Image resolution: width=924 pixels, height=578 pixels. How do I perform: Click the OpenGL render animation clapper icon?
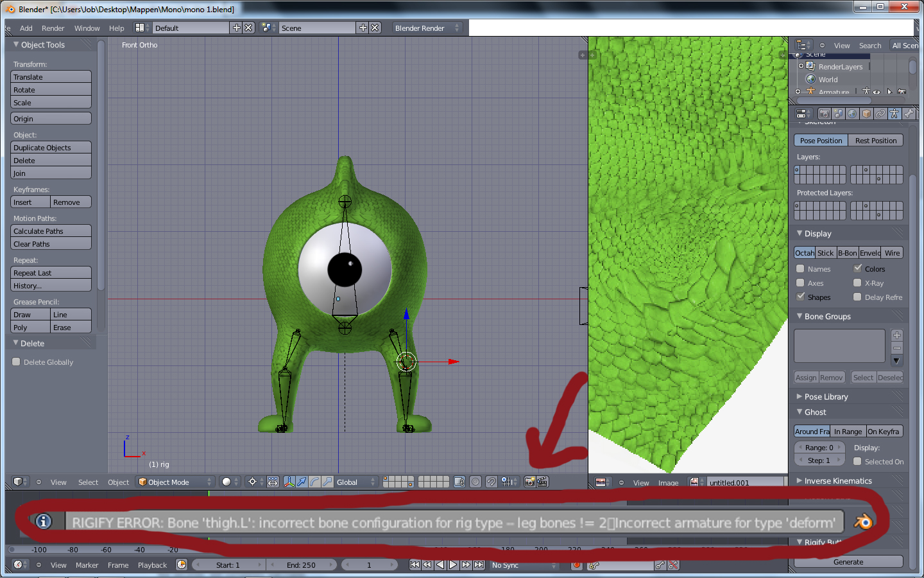coord(542,482)
